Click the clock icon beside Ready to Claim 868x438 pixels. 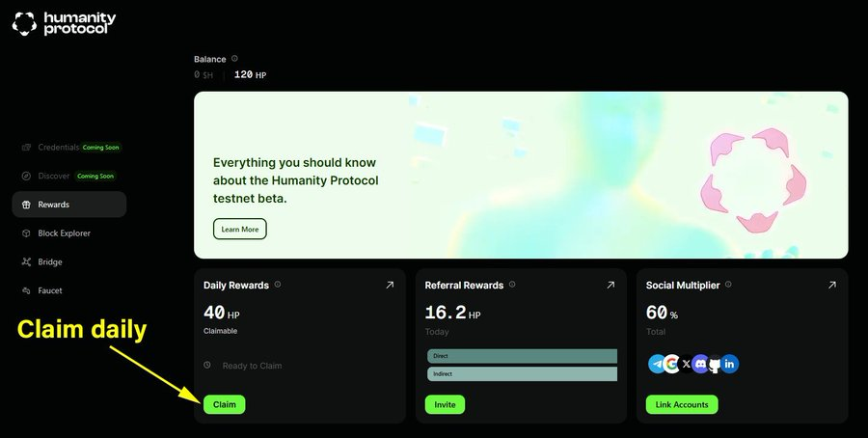(x=207, y=365)
